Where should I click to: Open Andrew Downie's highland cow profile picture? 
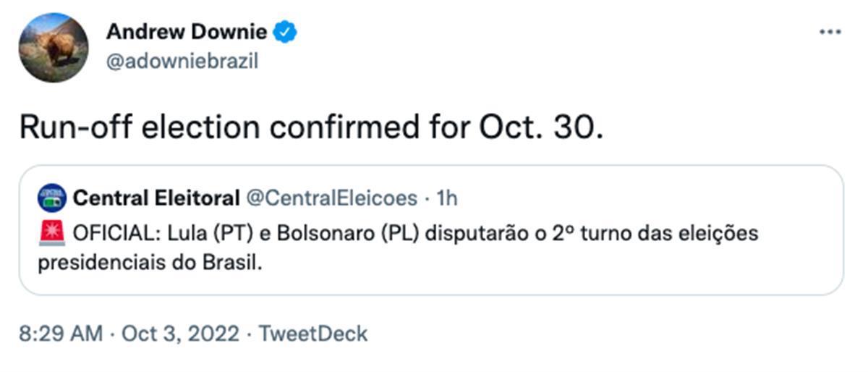tap(54, 48)
